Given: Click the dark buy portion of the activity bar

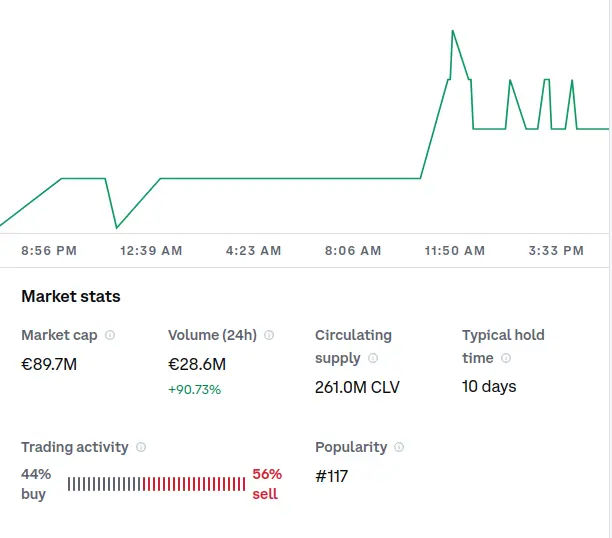Looking at the screenshot, I should (x=104, y=484).
